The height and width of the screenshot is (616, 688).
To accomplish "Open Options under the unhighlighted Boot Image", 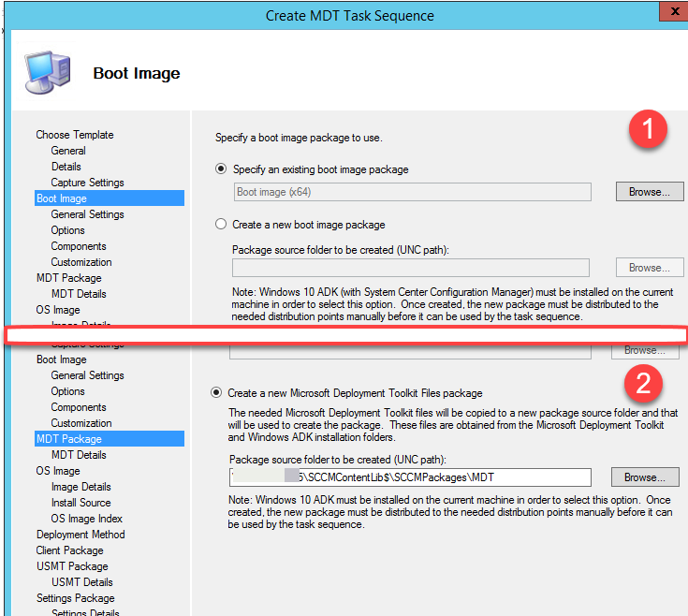I will [67, 391].
